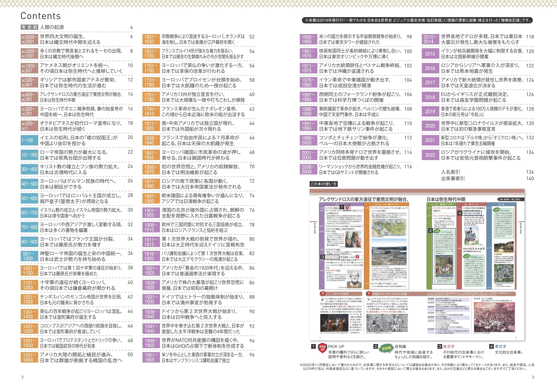Select entry ヨーロッパはゲルマン民族の時代へ
This screenshot has height=392, width=557.
[78, 184]
